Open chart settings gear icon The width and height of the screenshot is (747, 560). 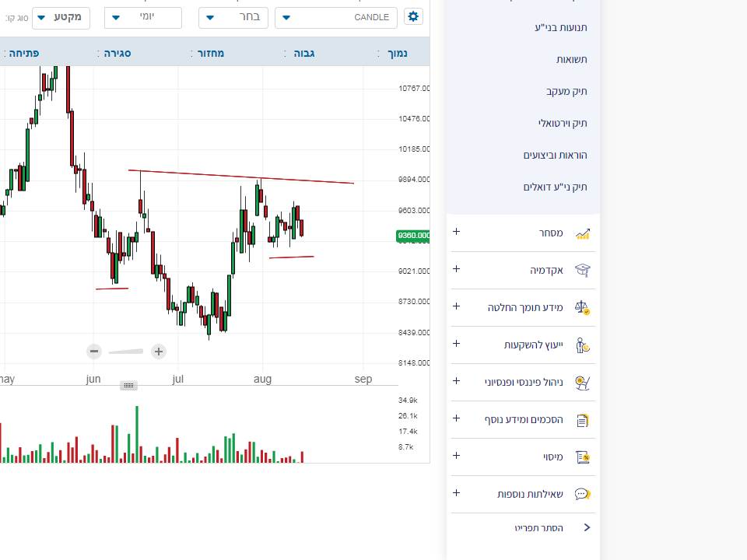412,17
